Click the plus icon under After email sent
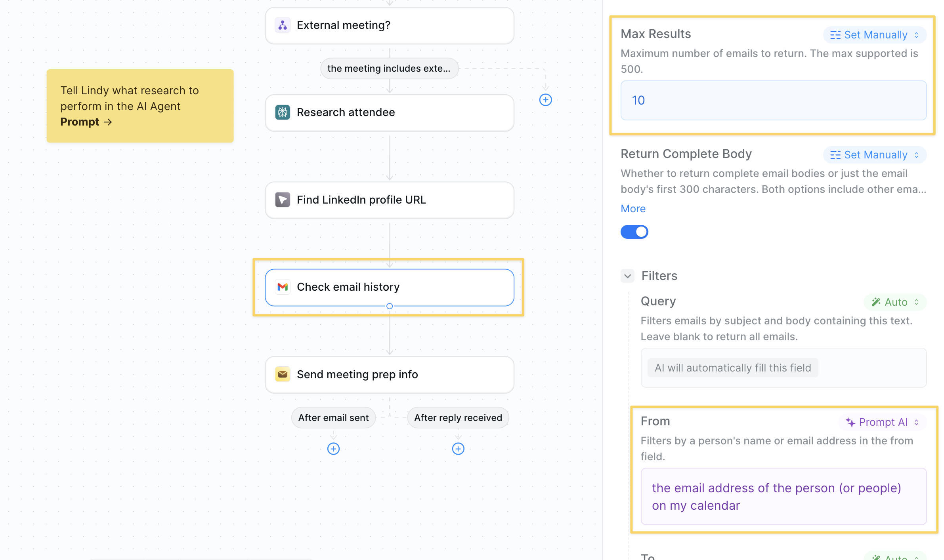Viewport: 944px width, 560px height. point(333,449)
